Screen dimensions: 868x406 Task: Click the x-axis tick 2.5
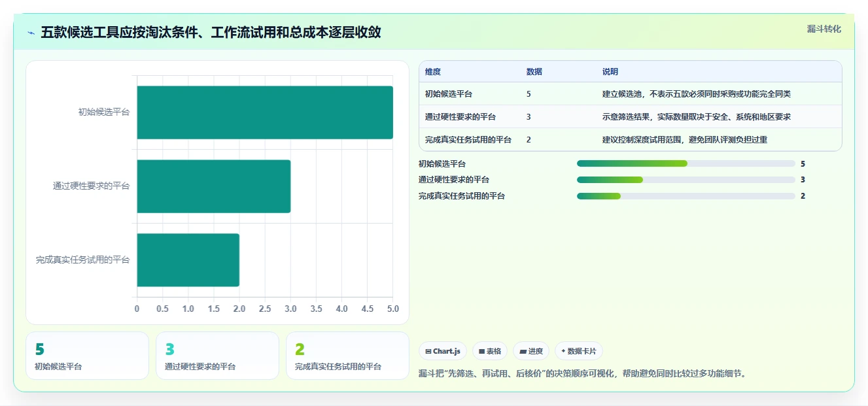[265, 309]
